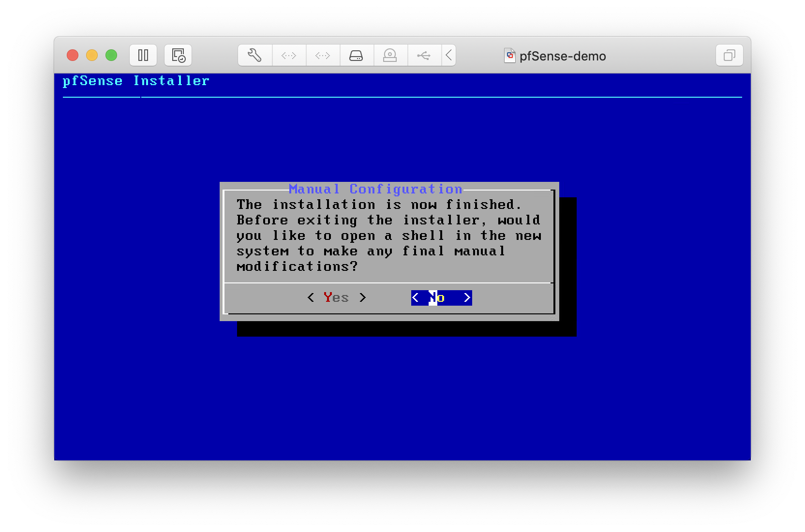The width and height of the screenshot is (805, 532).
Task: Click the first network adapter icon
Action: click(289, 55)
